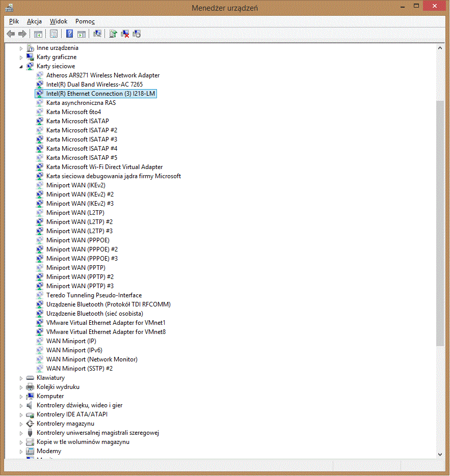Click the Karty sieciowe category icon
This screenshot has height=476, width=450.
[x=30, y=66]
